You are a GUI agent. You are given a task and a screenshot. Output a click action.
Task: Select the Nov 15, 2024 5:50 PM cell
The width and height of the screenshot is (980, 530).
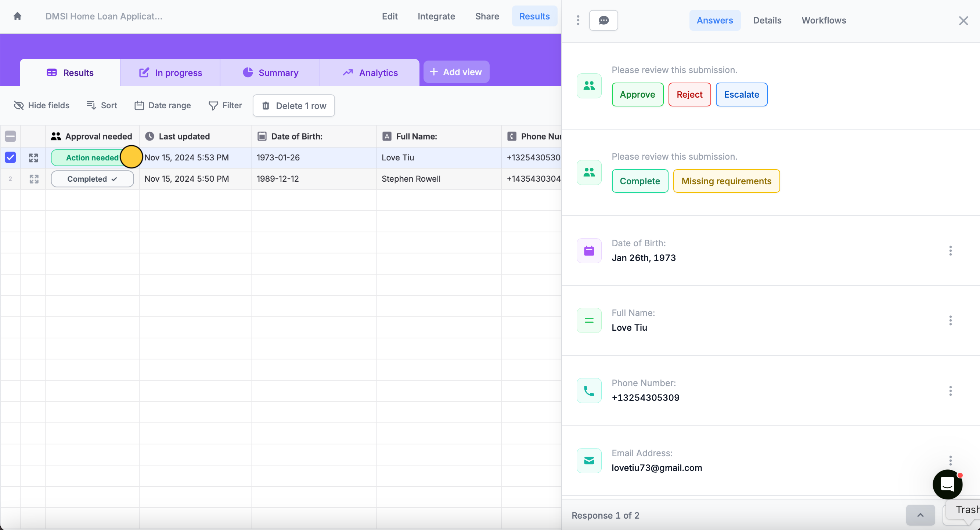pos(195,179)
